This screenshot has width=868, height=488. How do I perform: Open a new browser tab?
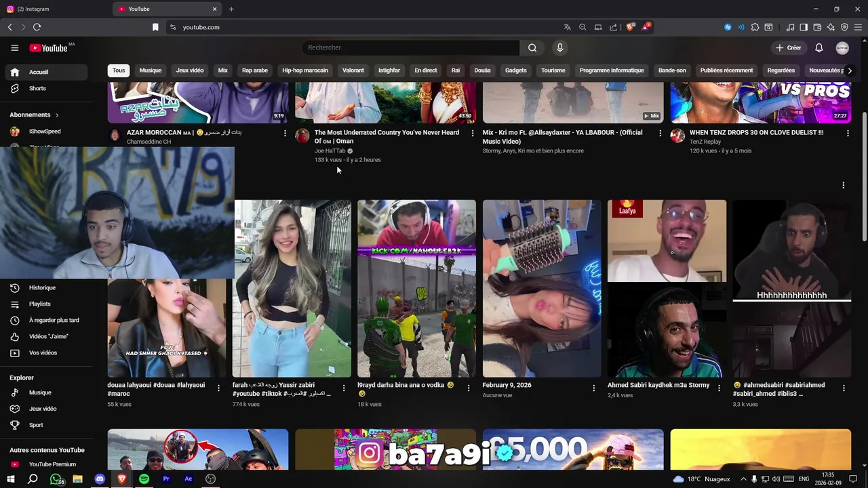[x=231, y=9]
